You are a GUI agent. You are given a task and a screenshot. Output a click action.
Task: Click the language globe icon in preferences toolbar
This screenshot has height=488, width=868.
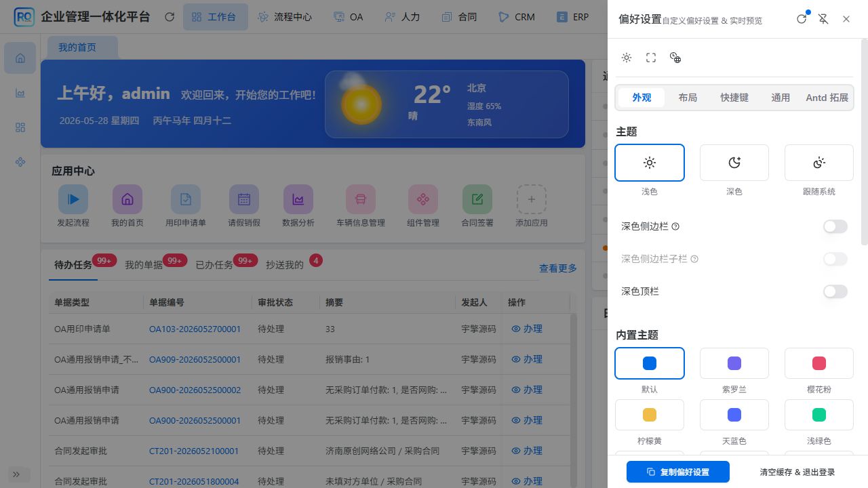(x=675, y=58)
